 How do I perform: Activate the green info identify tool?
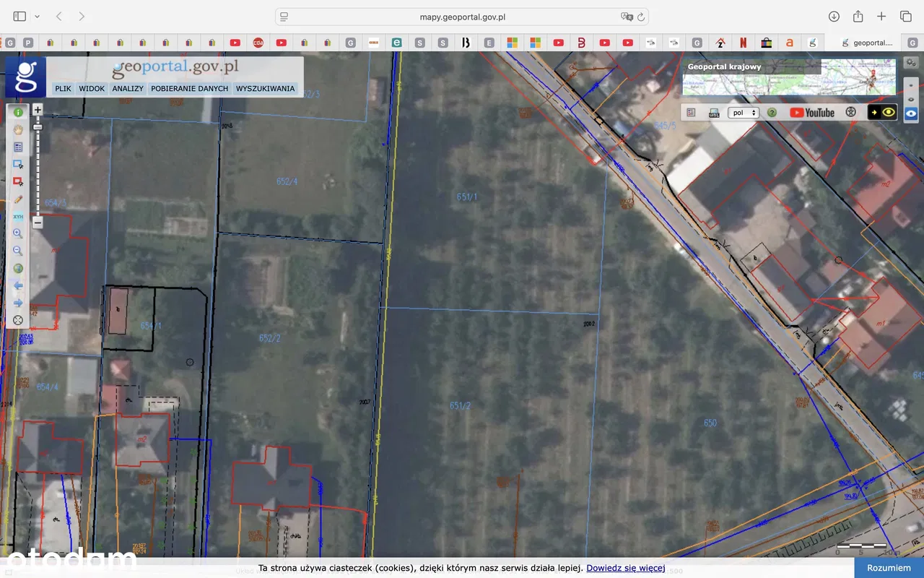coord(18,112)
